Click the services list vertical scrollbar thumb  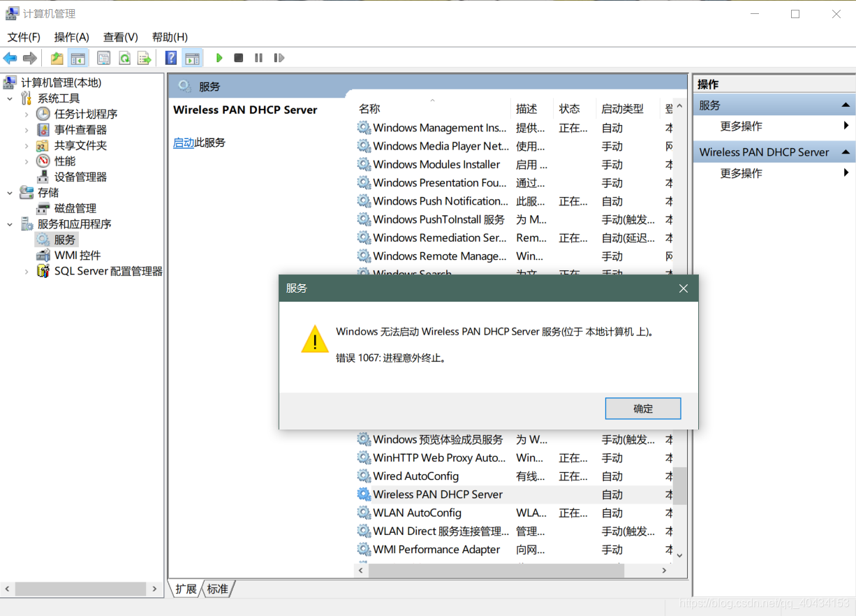point(679,486)
